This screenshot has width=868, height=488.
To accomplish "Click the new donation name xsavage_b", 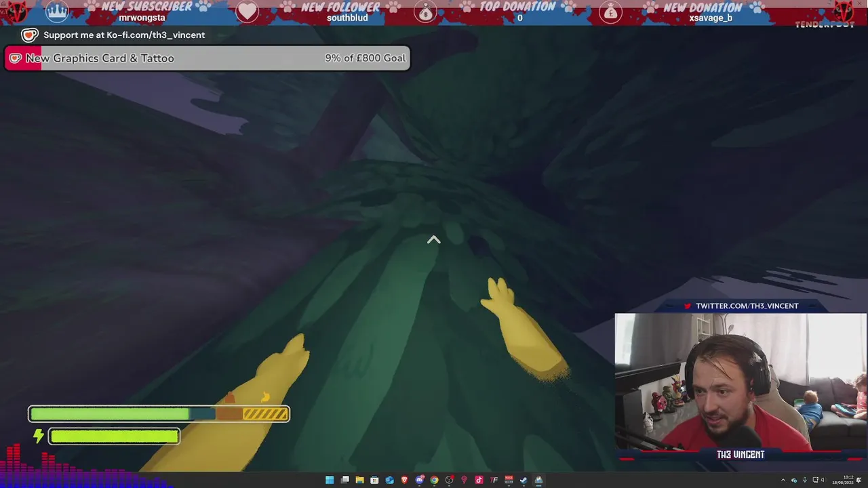I will coord(711,18).
